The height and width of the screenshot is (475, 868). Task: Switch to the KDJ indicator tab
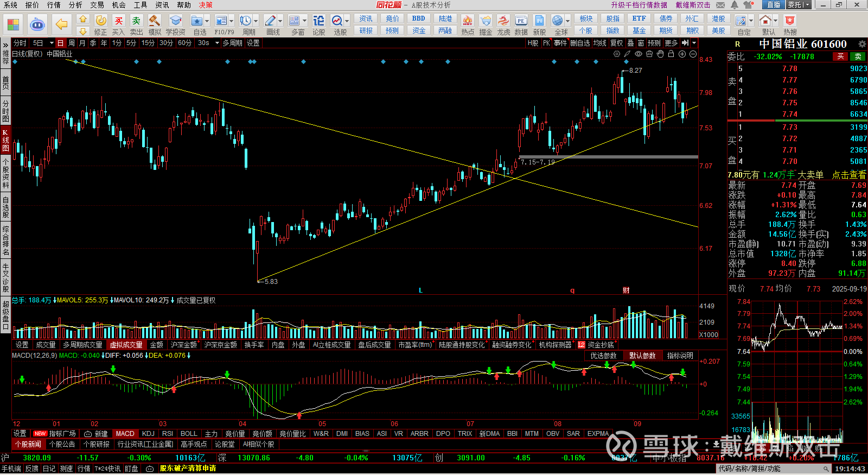148,434
